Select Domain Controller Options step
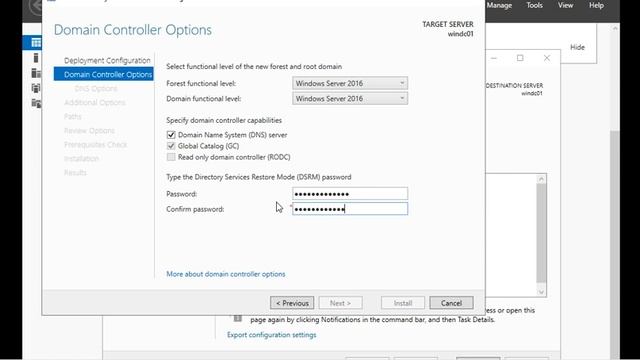The width and height of the screenshot is (640, 360). [x=104, y=74]
